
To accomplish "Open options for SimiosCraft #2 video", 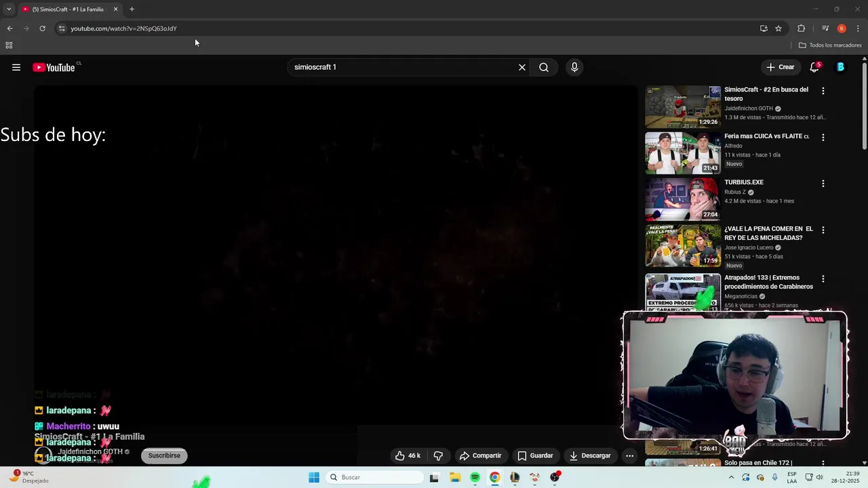I will [823, 91].
